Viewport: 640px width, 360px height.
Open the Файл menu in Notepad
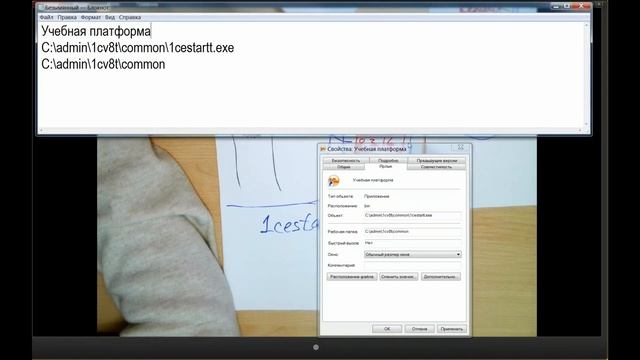point(46,18)
